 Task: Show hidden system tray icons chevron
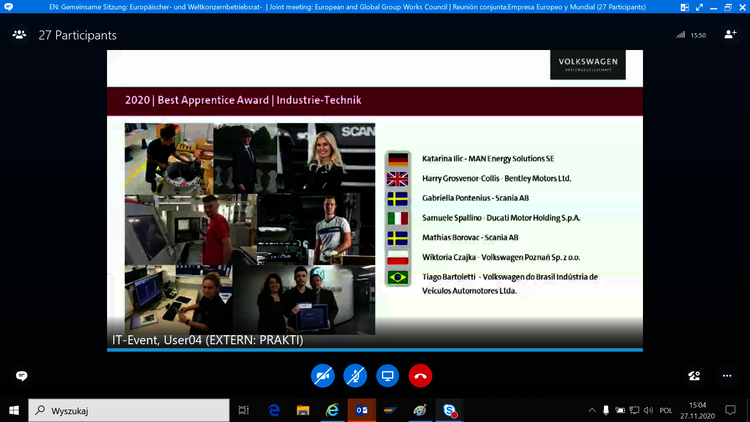tap(592, 410)
